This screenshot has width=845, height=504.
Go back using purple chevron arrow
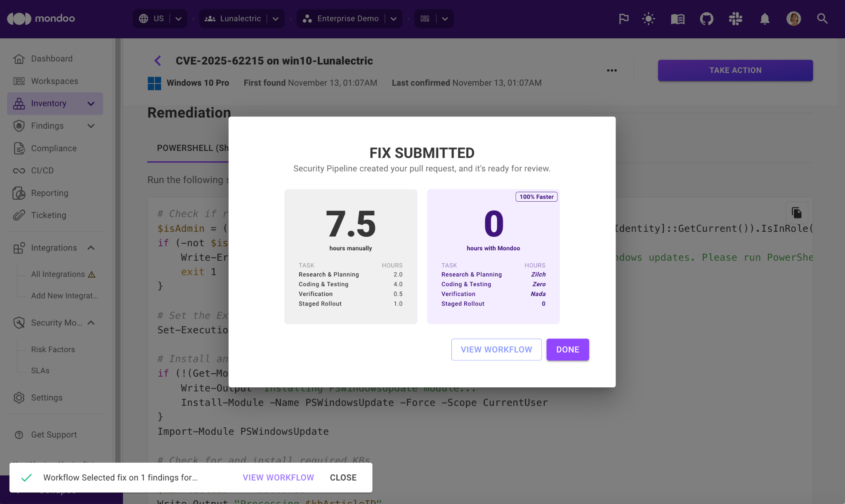158,61
